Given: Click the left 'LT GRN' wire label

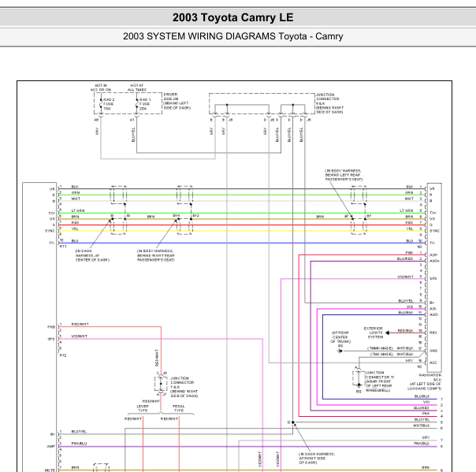Looking at the screenshot, I should coord(78,210).
